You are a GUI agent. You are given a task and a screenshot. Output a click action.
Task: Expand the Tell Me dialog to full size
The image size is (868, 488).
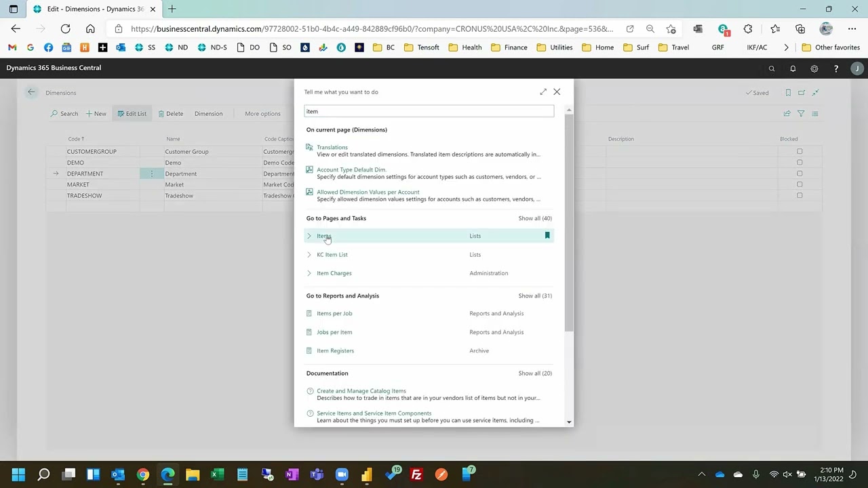click(x=543, y=91)
